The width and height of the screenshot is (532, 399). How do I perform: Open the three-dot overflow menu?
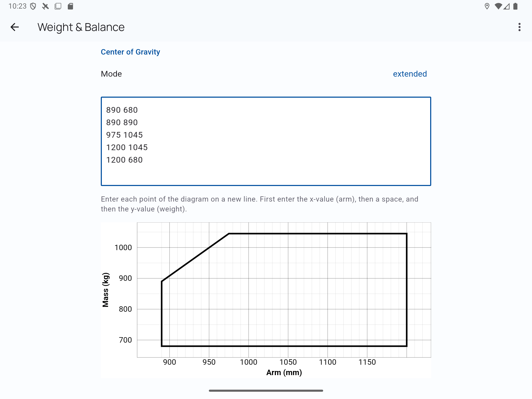[x=519, y=27]
